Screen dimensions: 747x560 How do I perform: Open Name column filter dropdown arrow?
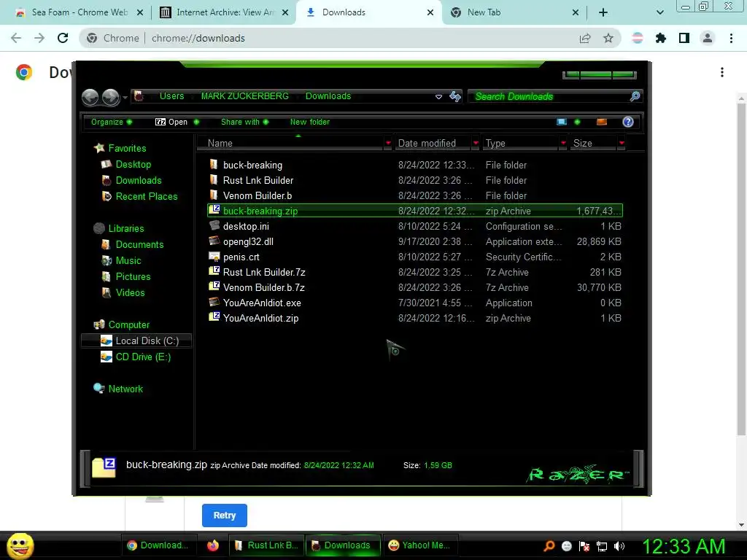[388, 144]
